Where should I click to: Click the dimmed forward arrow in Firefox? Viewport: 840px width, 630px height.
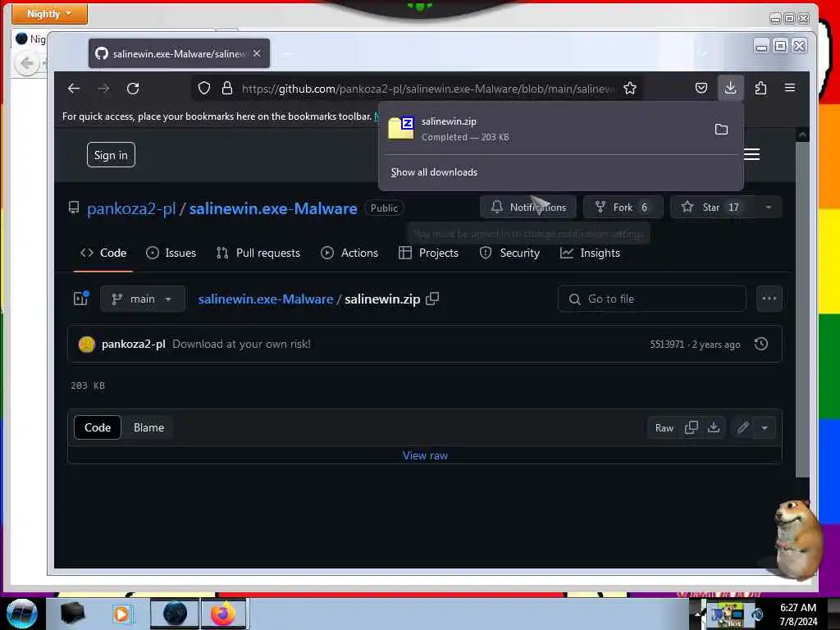click(103, 89)
